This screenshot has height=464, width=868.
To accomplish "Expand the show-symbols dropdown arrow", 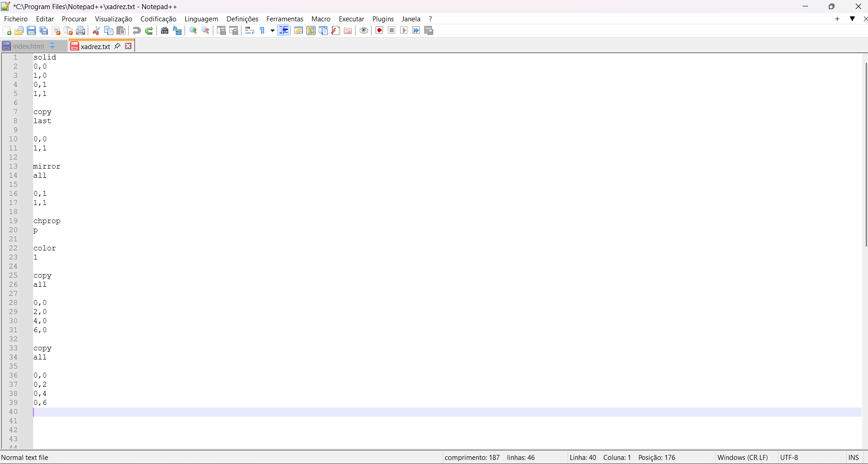I will 272,30.
